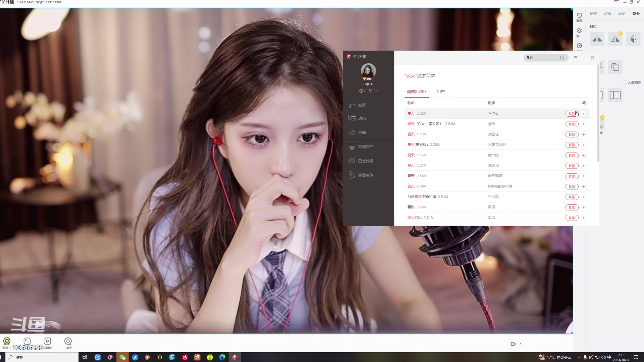Select song 夏天 2.27M in results
Screen dimensions: 644x362
(x=497, y=166)
